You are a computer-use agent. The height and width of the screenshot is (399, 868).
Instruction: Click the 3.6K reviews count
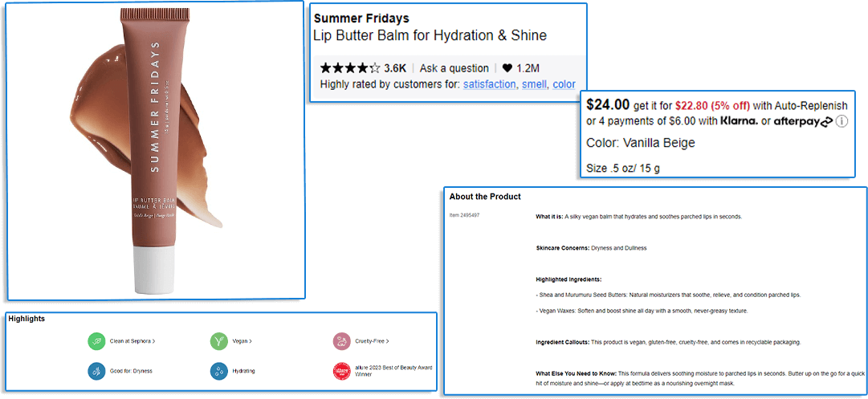pos(395,68)
